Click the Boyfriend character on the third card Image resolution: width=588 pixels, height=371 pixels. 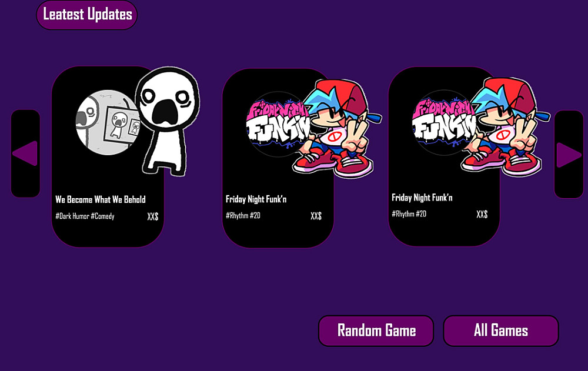click(504, 127)
